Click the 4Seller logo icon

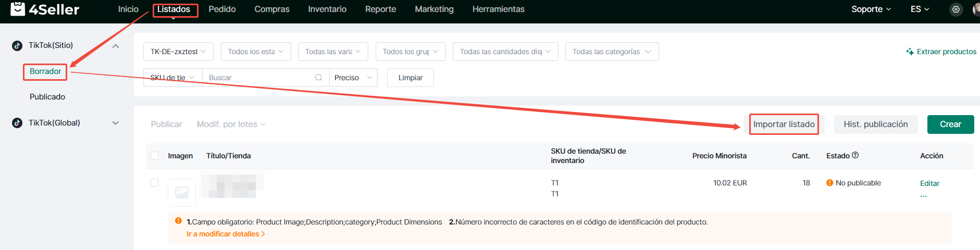18,8
